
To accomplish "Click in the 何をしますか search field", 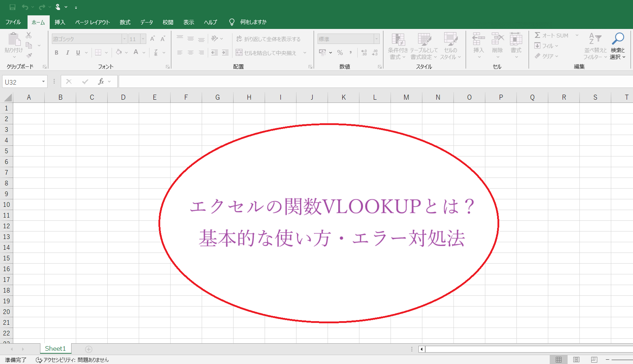I will pyautogui.click(x=253, y=22).
